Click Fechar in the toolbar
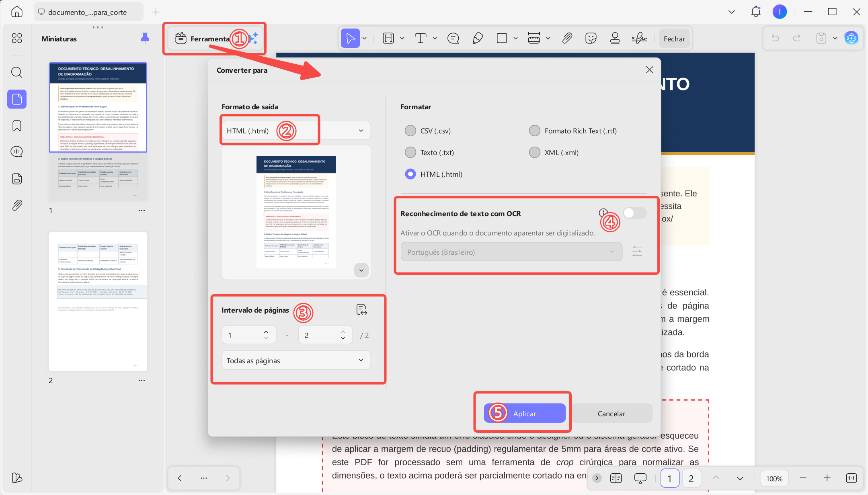 (x=674, y=39)
